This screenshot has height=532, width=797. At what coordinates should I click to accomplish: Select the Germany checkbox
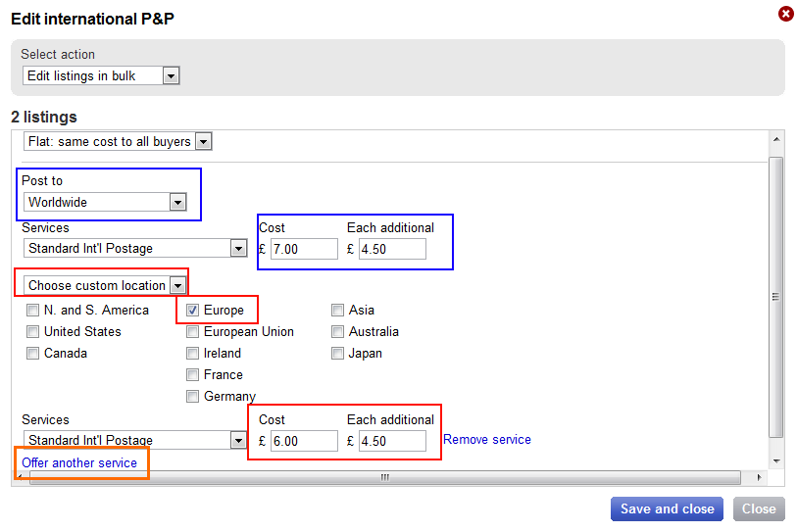tap(193, 397)
